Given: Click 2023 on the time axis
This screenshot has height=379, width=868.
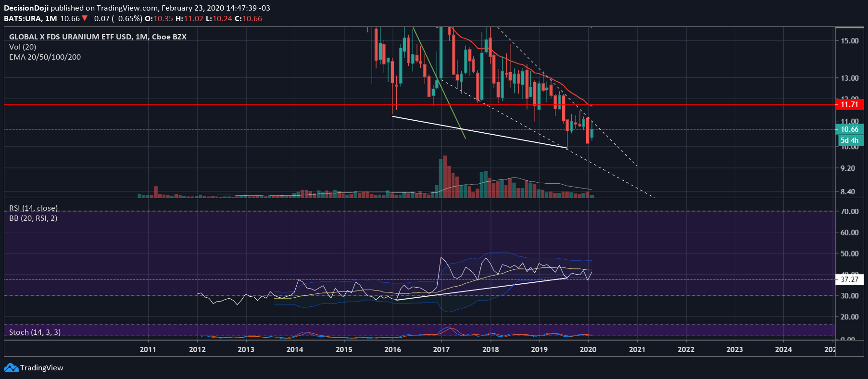Looking at the screenshot, I should (735, 349).
